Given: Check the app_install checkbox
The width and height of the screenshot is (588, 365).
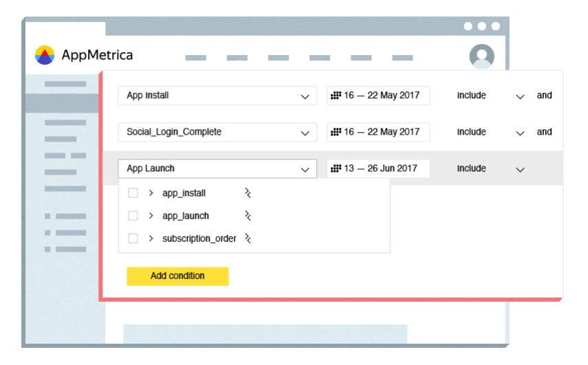Looking at the screenshot, I should (133, 193).
